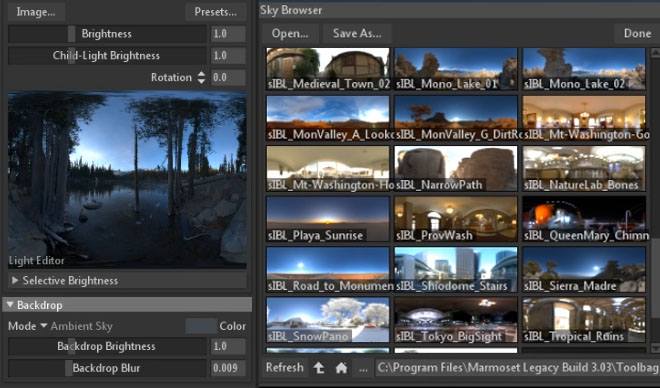Screen dimensions: 660x388
Task: Select the sIBL_NarrowPath sky
Action: click(456, 169)
